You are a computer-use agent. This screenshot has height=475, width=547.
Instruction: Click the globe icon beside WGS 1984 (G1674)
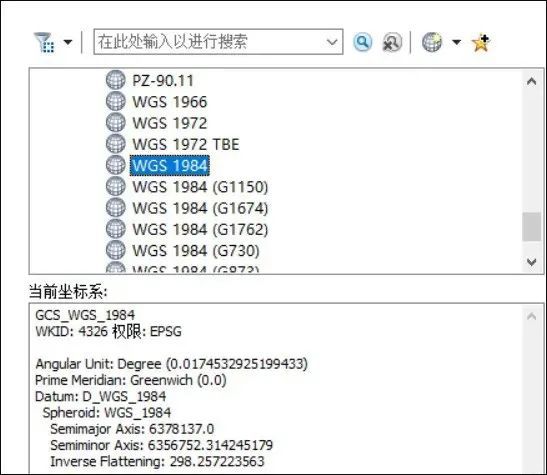115,208
